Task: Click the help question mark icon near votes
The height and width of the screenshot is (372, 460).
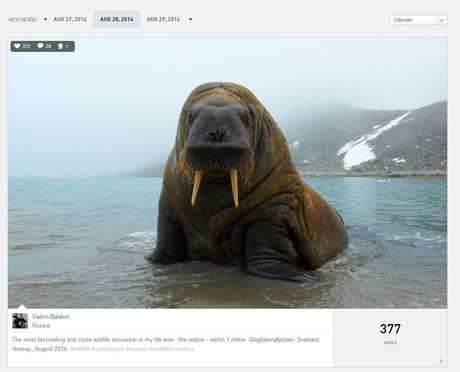Action: (441, 361)
